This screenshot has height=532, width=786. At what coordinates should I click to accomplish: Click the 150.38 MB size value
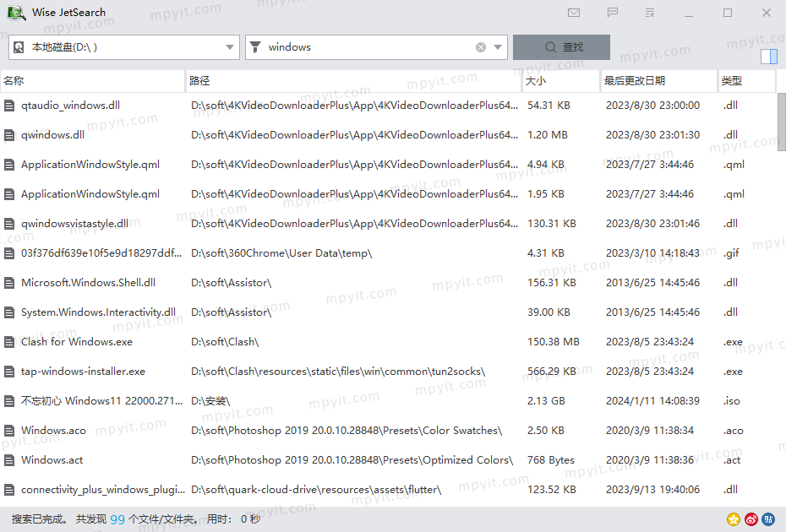click(x=554, y=342)
